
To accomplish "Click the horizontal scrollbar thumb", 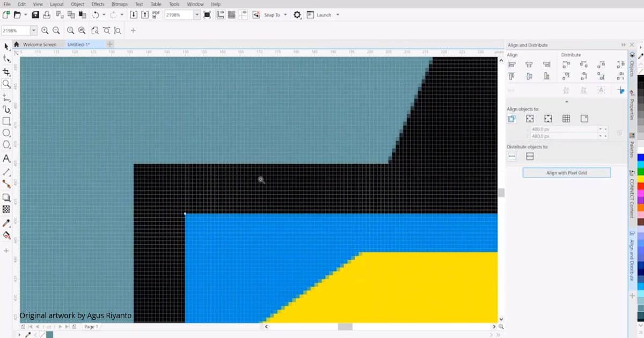I will (x=345, y=326).
